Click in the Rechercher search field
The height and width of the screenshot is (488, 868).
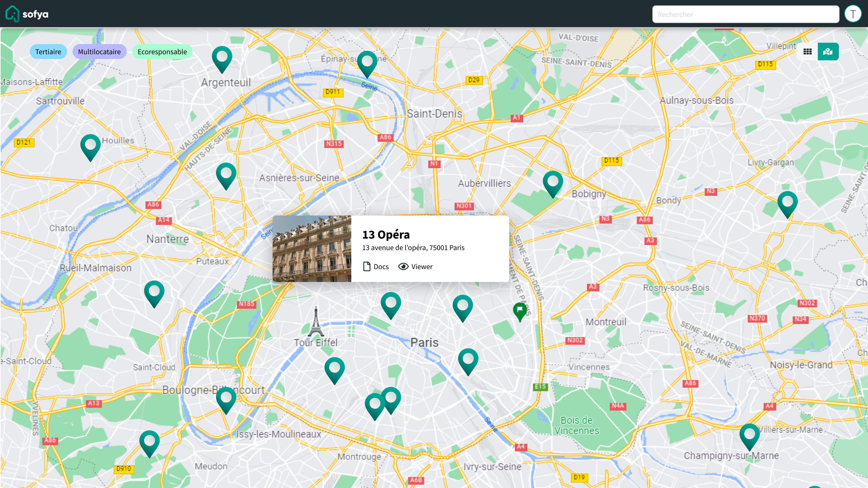coord(745,14)
